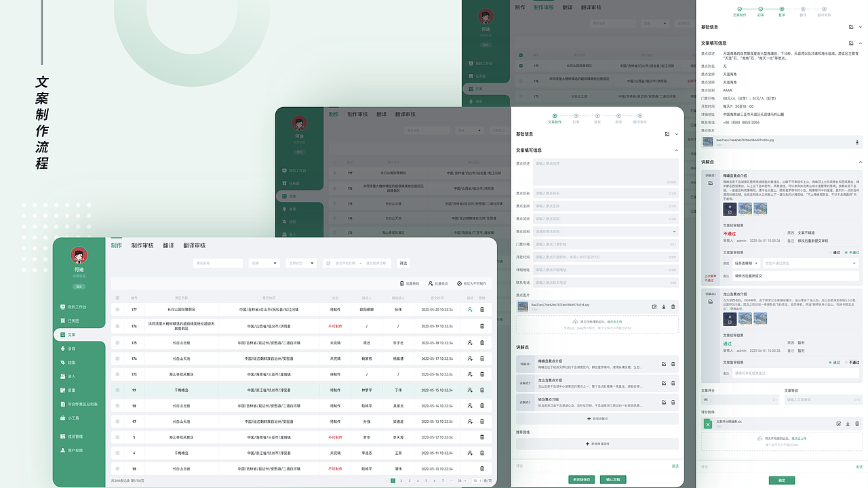The image size is (868, 488).
Task: Delete 锁岛景点介绍 in the form panel
Action: [673, 403]
